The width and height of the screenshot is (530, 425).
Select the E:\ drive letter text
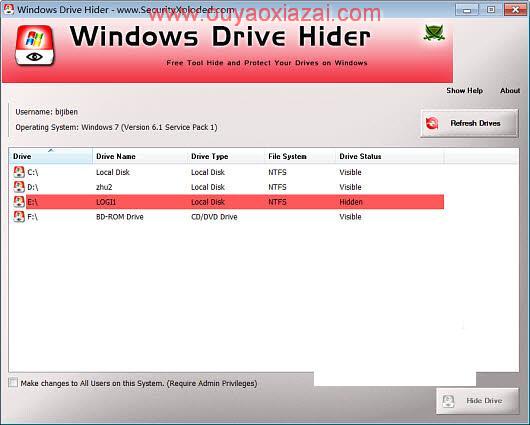coord(33,202)
